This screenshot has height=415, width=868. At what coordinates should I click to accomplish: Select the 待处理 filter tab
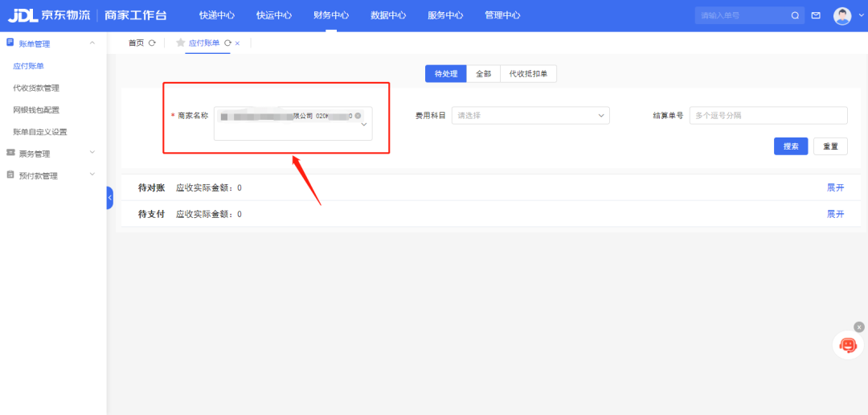coord(445,74)
